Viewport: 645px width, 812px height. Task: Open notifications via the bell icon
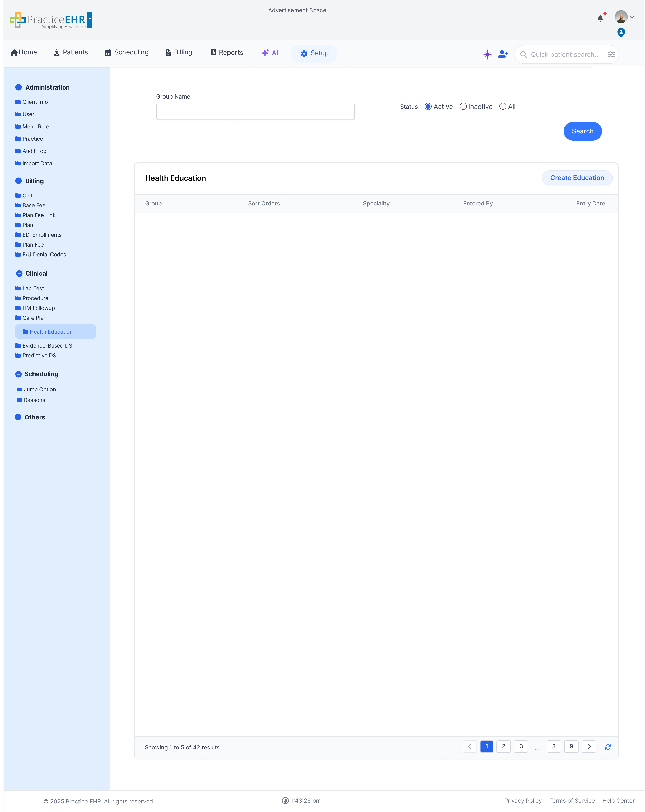pyautogui.click(x=600, y=18)
